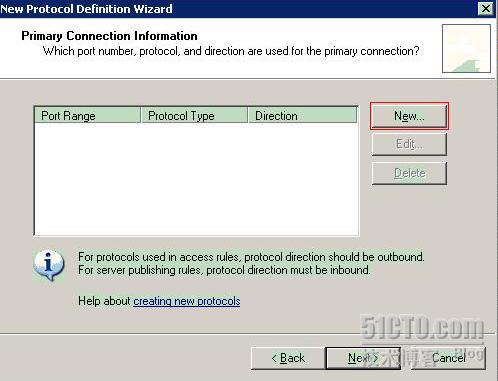Click the information balloon icon
This screenshot has height=381, width=498.
tap(49, 265)
